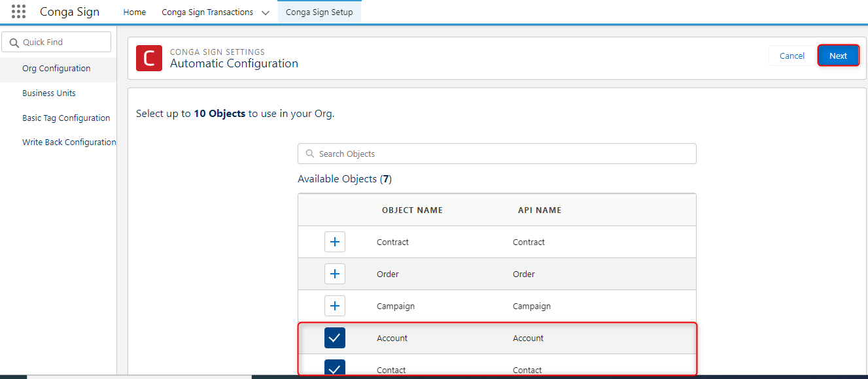Click the plus icon next to Campaign
The height and width of the screenshot is (379, 868).
click(x=334, y=305)
